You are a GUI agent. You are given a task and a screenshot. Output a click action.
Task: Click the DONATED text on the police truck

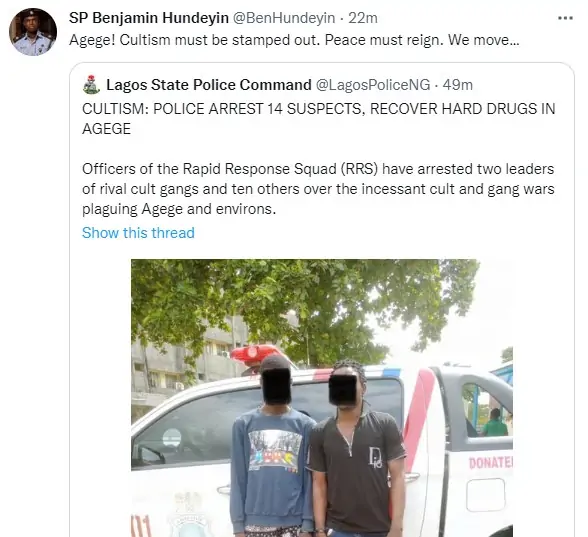(490, 463)
